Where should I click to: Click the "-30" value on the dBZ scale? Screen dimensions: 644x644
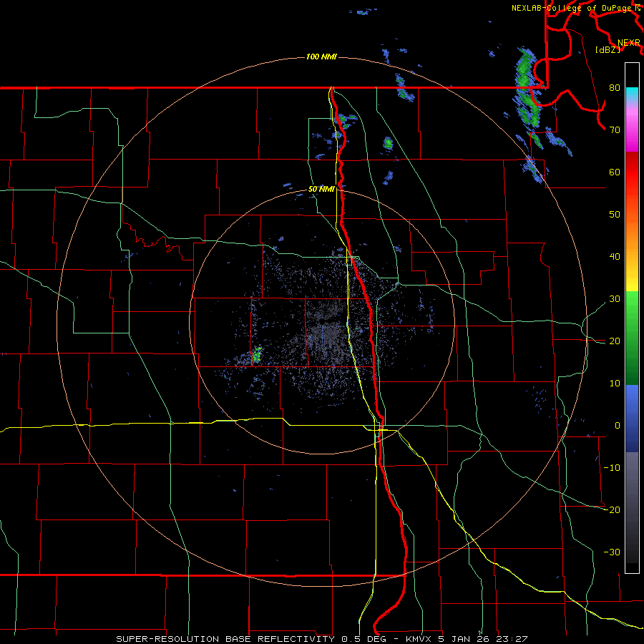[612, 552]
